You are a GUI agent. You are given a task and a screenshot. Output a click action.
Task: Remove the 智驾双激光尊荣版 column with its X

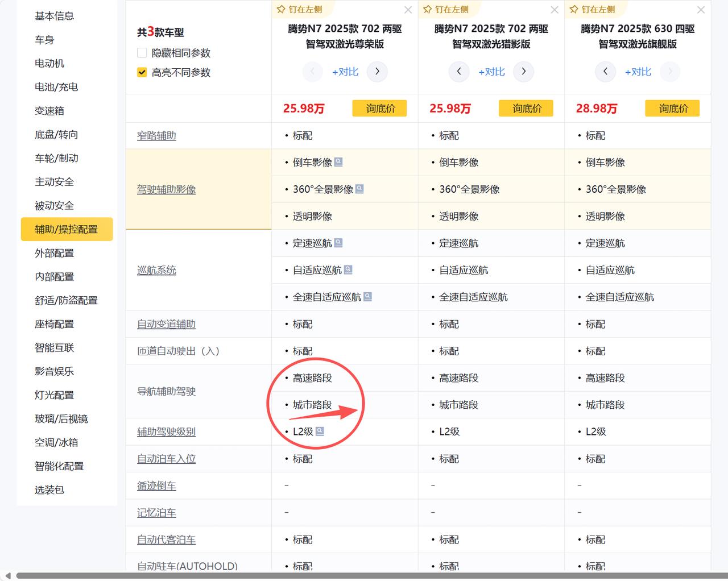point(408,10)
